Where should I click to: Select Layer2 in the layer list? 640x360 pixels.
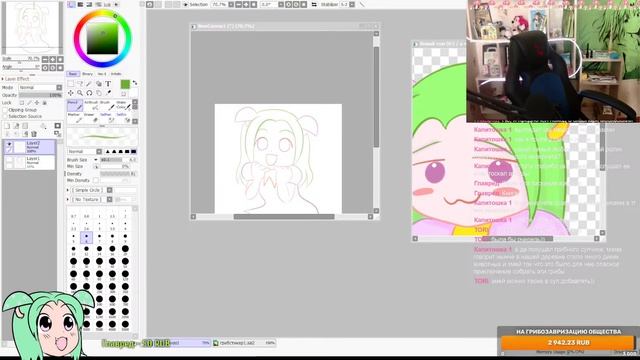coord(29,147)
